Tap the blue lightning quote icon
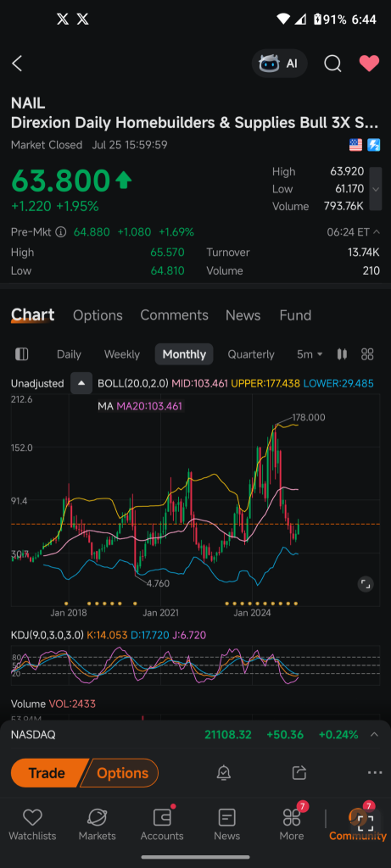 [374, 145]
